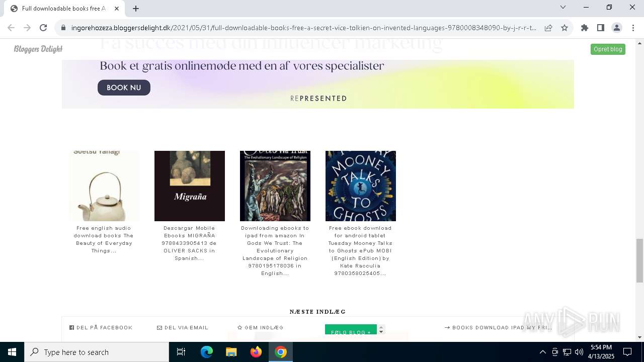Open the taskbar clock and date
The height and width of the screenshot is (362, 644).
(602, 352)
